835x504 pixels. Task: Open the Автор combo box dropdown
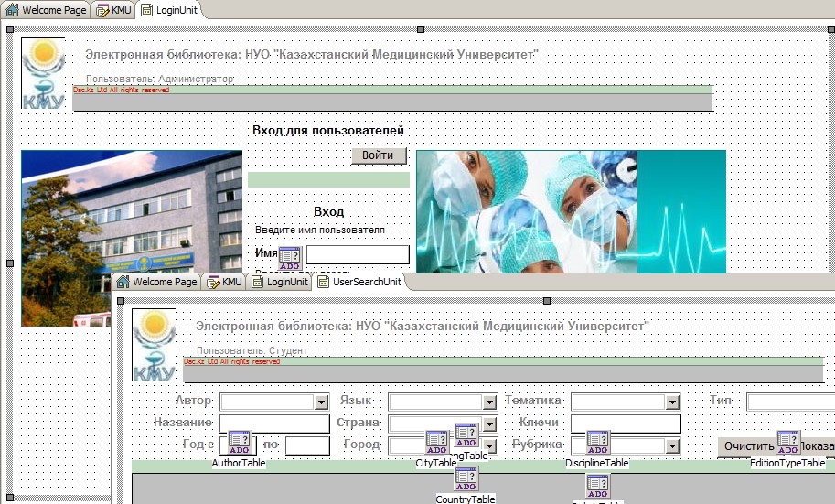[x=321, y=402]
